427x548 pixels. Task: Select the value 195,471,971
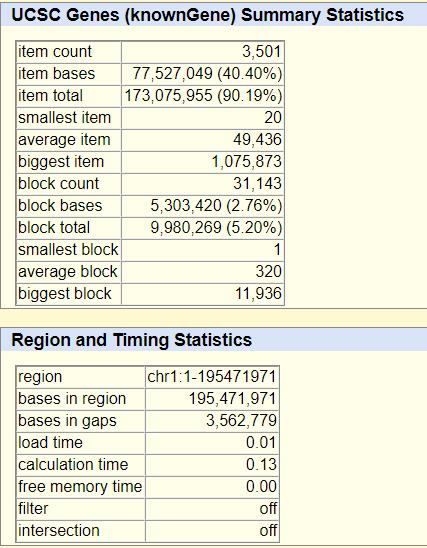(233, 399)
